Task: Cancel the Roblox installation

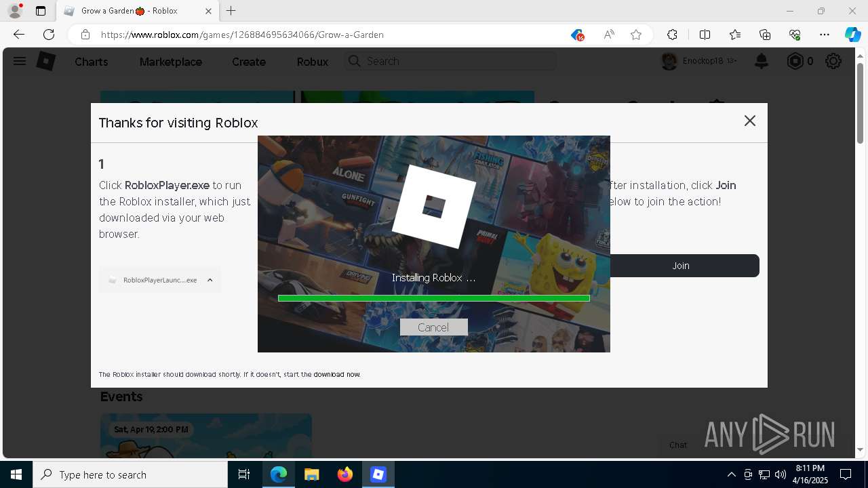Action: point(433,327)
